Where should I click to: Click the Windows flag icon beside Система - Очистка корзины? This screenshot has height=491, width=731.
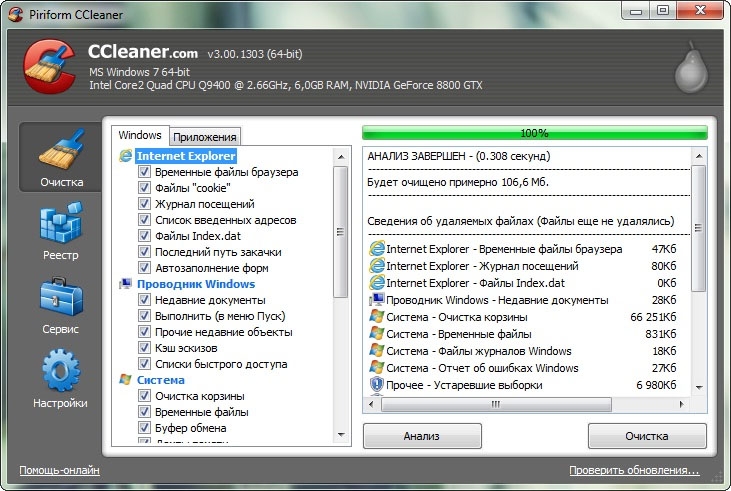pyautogui.click(x=377, y=317)
